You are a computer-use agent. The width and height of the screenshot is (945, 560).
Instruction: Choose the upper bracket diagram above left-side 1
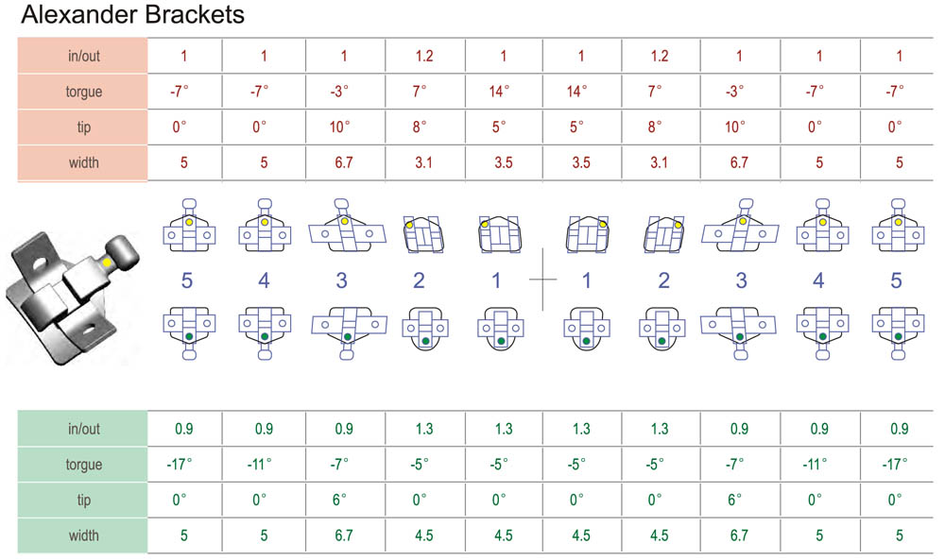pos(503,232)
